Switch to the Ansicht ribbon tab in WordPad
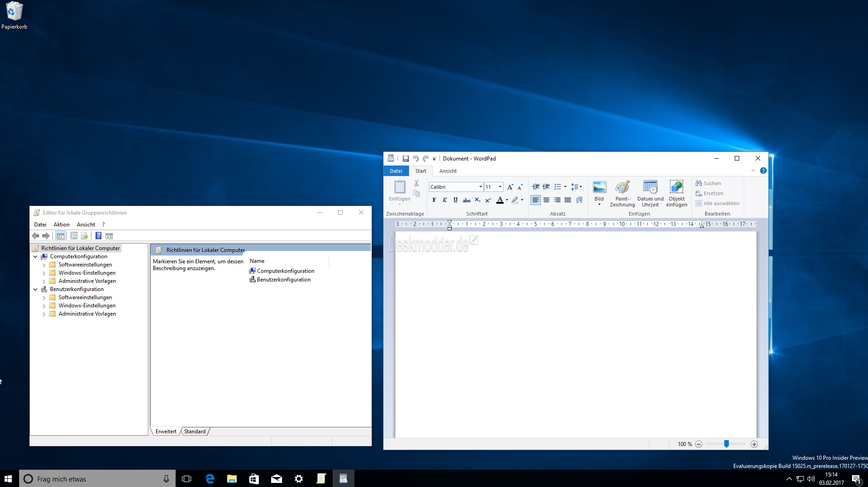 pyautogui.click(x=448, y=171)
